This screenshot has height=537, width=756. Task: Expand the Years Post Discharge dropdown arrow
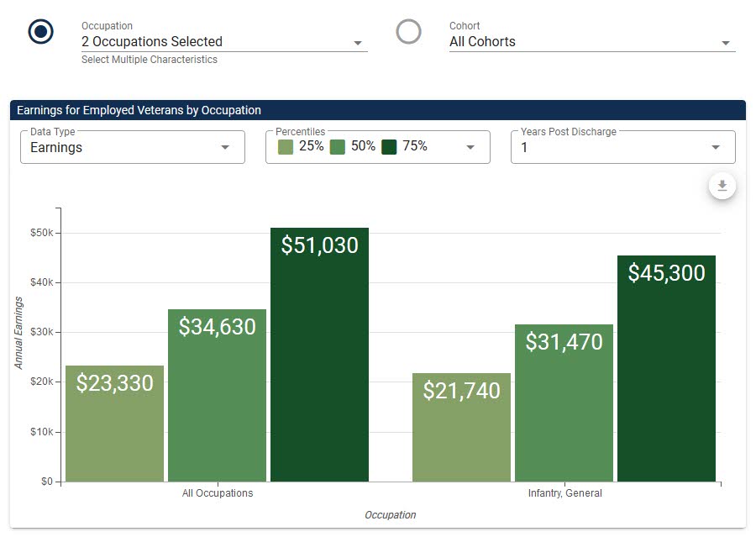coord(716,147)
